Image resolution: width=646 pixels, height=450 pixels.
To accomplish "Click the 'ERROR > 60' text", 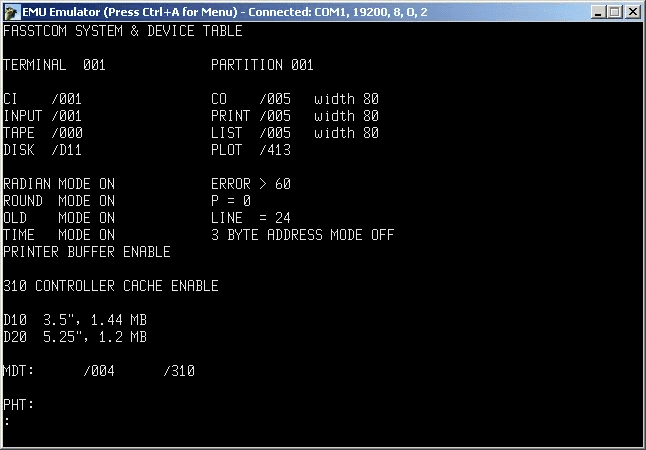I will (251, 184).
